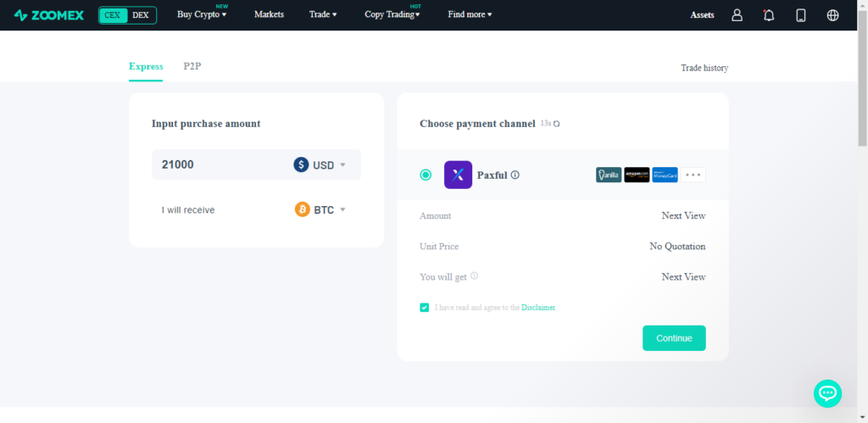868x423 pixels.
Task: Click the mobile app download icon
Action: coord(800,15)
